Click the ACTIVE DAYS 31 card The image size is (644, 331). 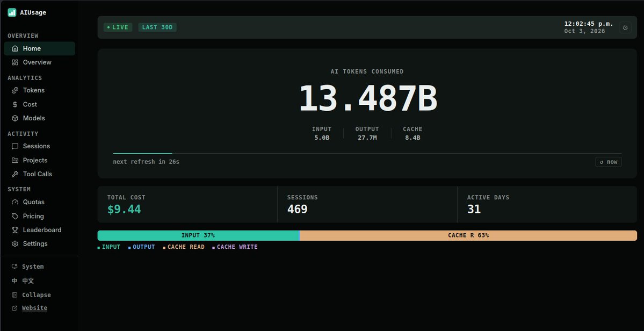coord(547,204)
